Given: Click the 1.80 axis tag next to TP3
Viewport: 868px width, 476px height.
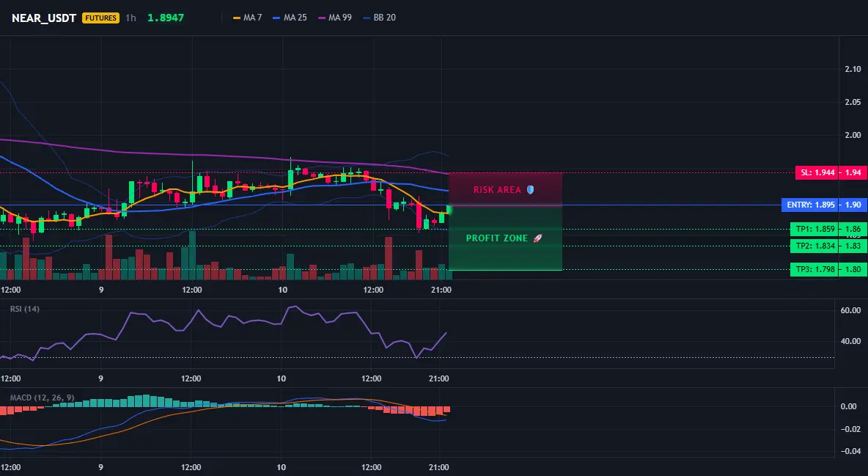Looking at the screenshot, I should coord(853,269).
